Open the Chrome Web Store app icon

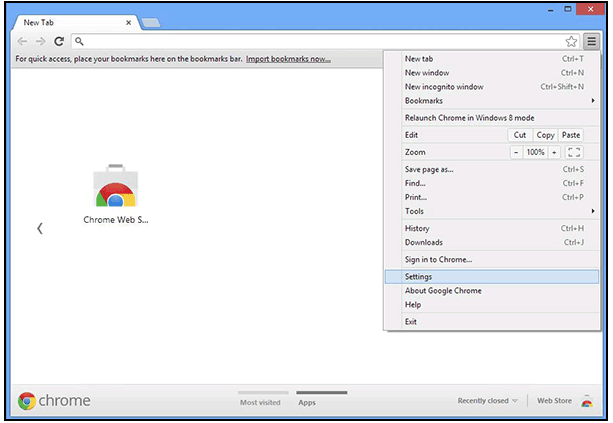click(x=115, y=186)
